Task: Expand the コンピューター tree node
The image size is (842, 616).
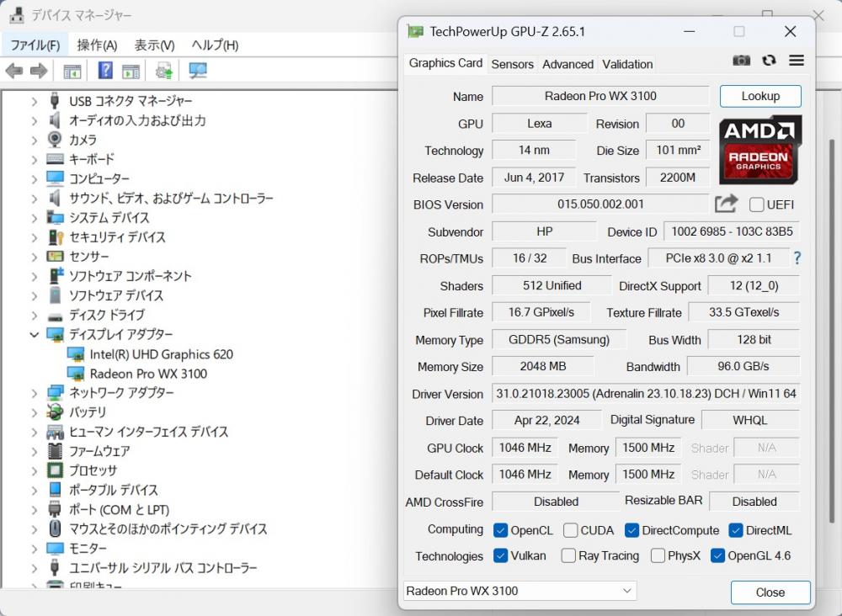Action: click(35, 179)
